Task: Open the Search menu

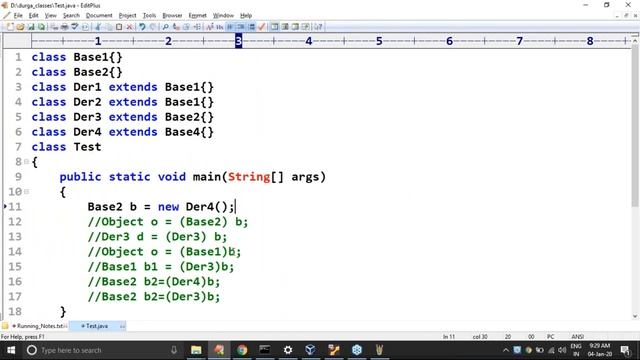Action: (x=71, y=16)
